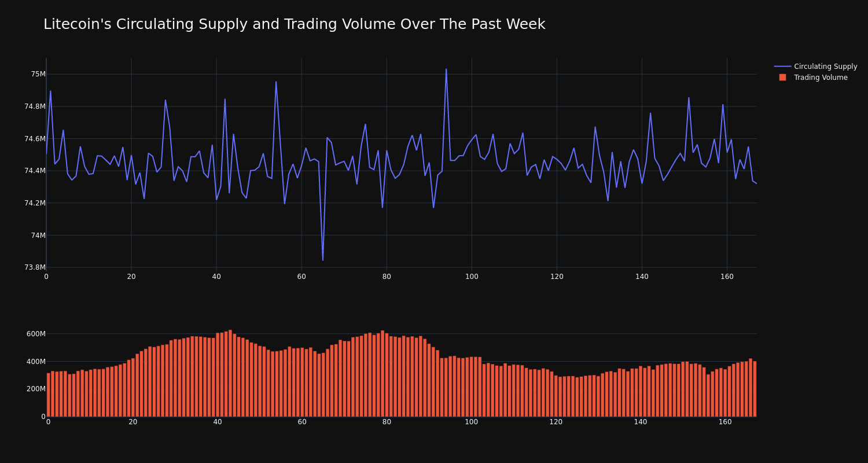Click the 74.6M y-axis label

tap(35, 139)
